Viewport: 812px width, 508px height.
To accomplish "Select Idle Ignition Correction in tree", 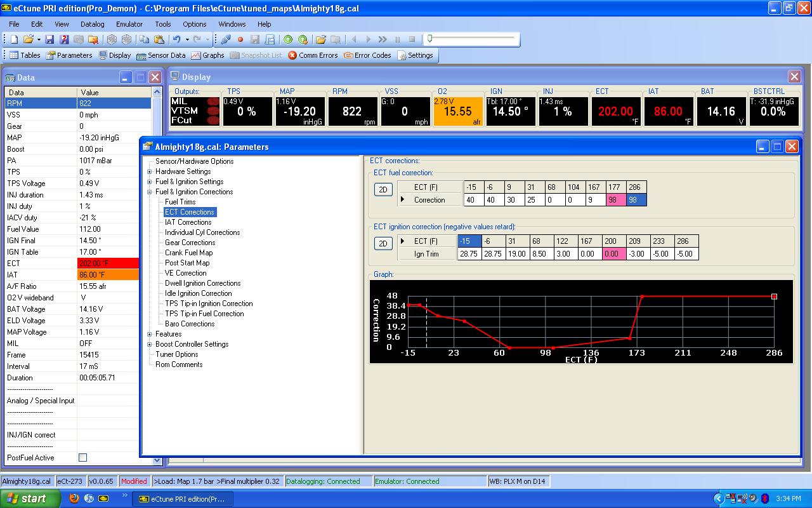I will (198, 293).
